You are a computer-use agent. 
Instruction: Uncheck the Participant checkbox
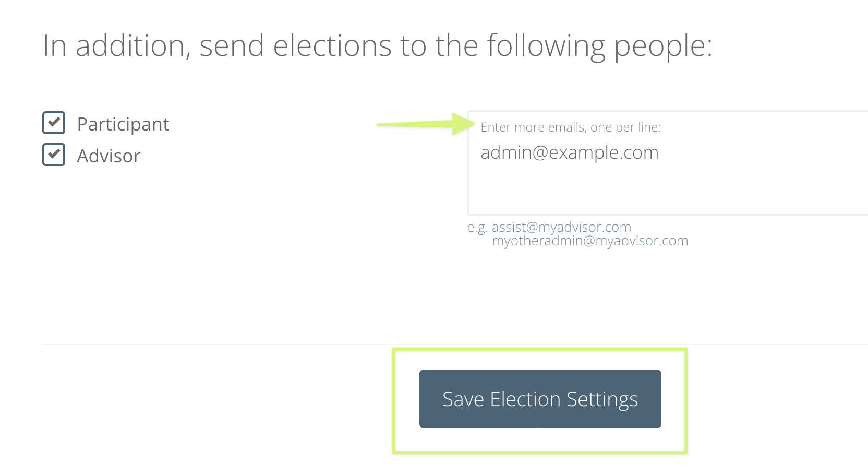click(x=54, y=123)
